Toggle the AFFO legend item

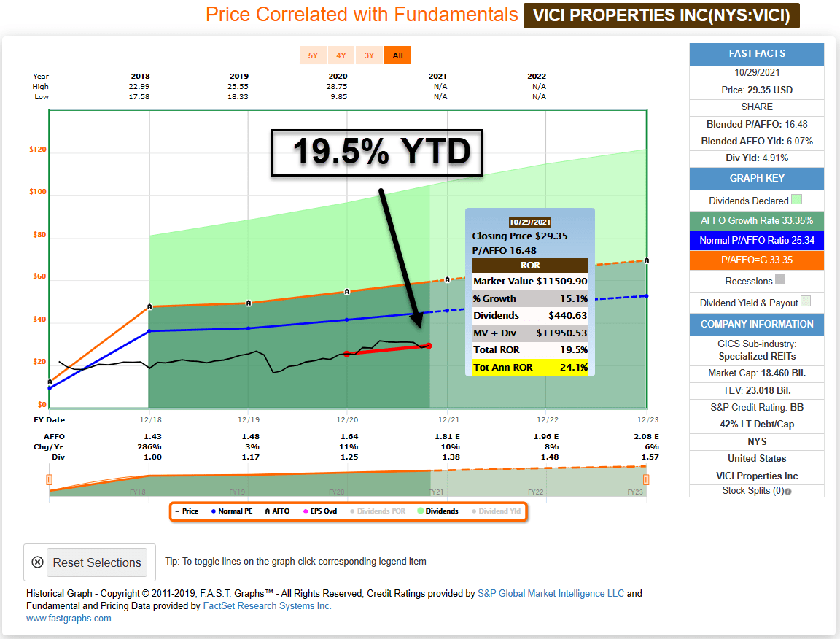(x=278, y=511)
